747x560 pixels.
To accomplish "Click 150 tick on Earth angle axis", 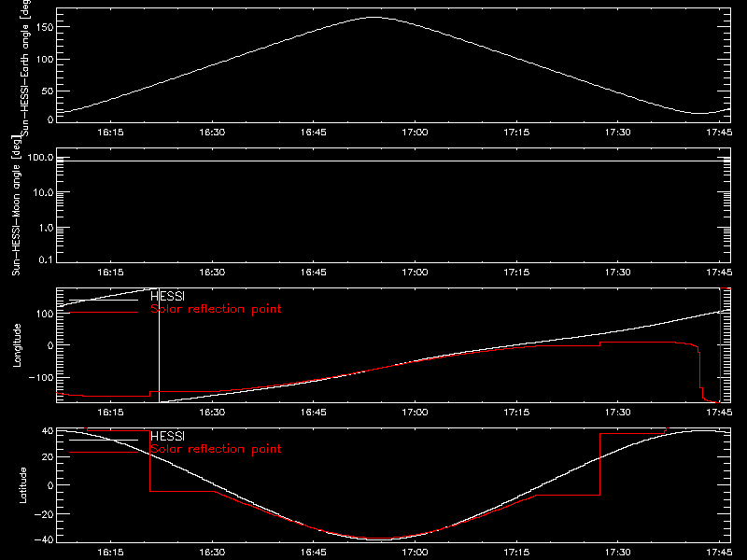I will pos(44,27).
